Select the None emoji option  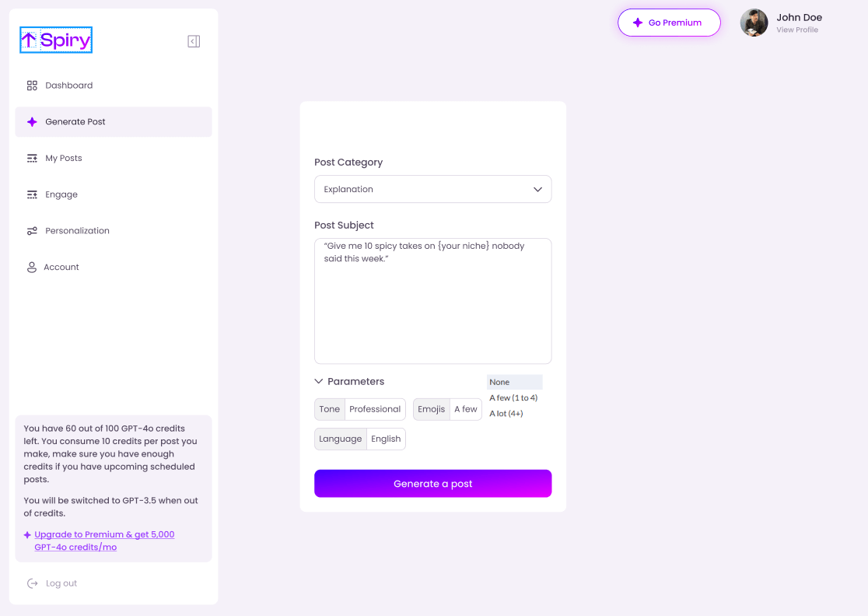[x=514, y=381]
